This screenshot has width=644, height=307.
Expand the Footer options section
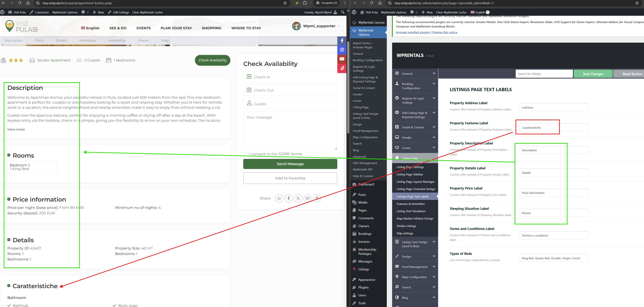[x=415, y=148]
